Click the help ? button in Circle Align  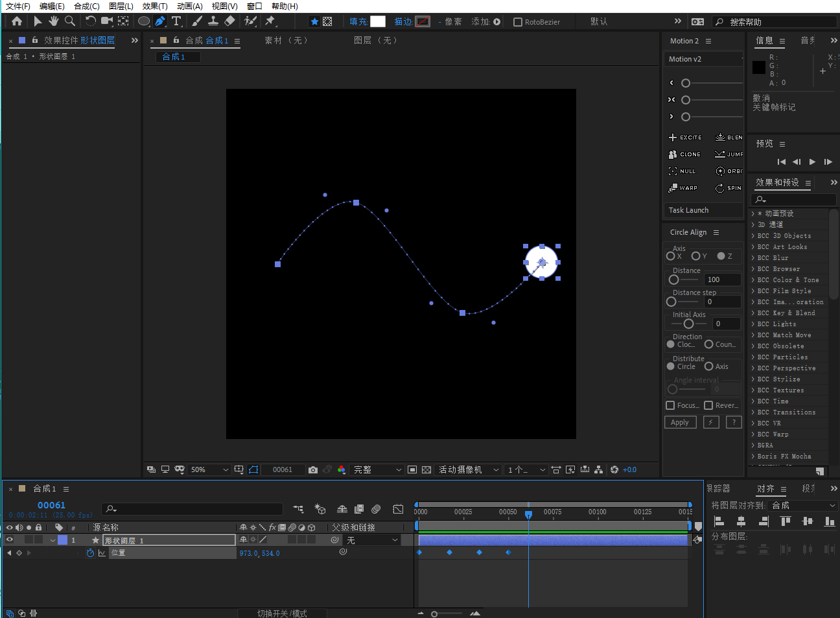coord(734,422)
